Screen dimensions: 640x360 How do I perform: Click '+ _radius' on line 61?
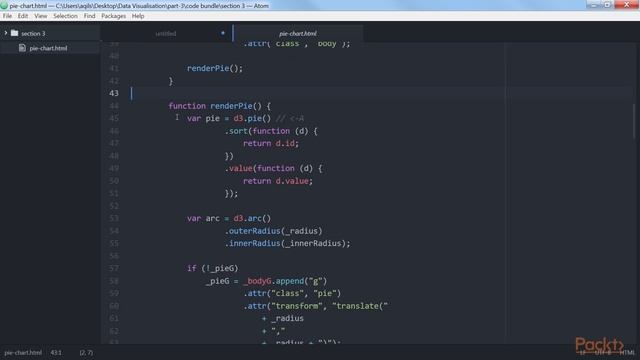tap(283, 318)
